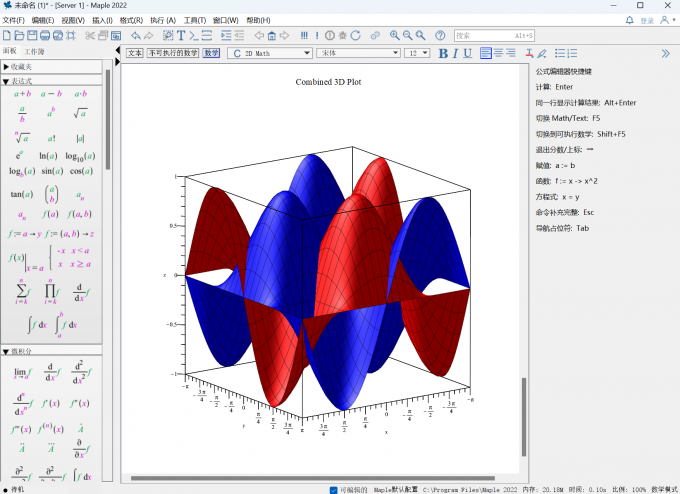Toggle underline text formatting
This screenshot has height=494, width=680.
pos(468,53)
